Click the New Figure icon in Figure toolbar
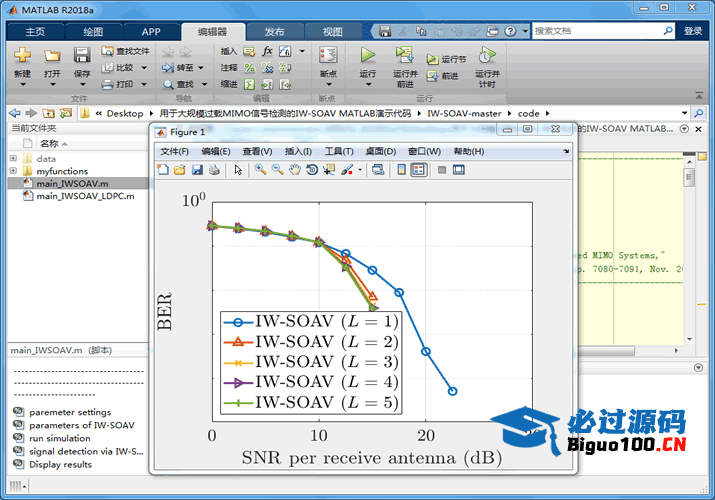 click(163, 170)
